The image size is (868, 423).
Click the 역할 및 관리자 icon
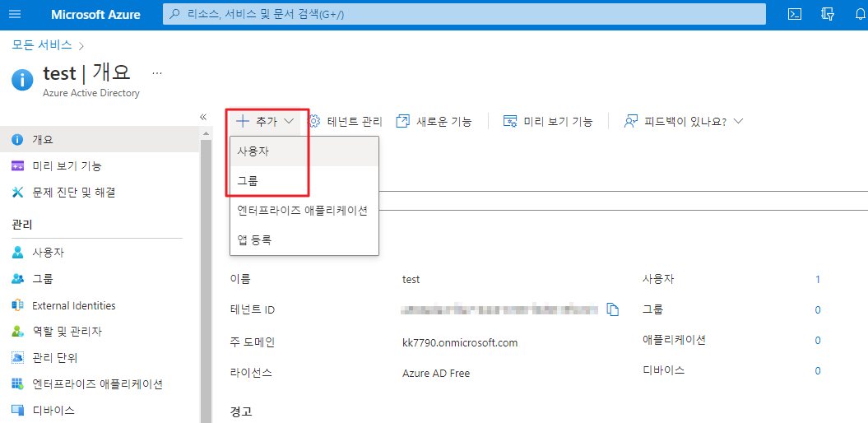(x=18, y=331)
